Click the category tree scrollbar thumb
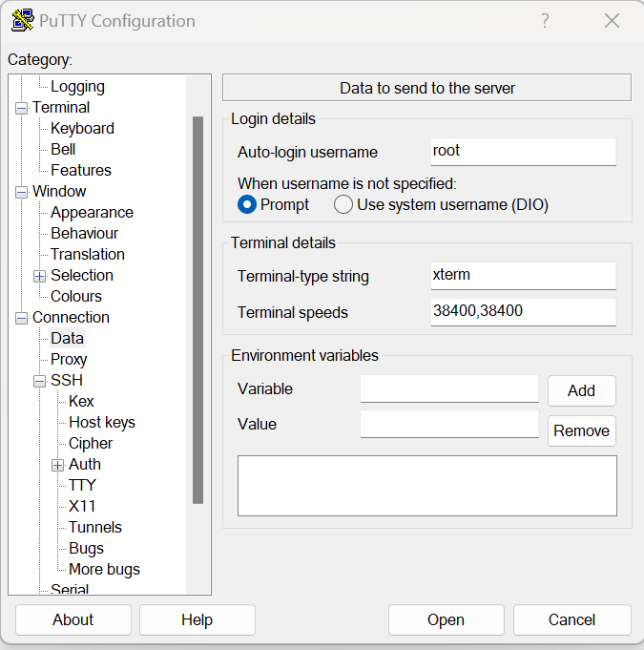This screenshot has height=650, width=644. coord(198,310)
